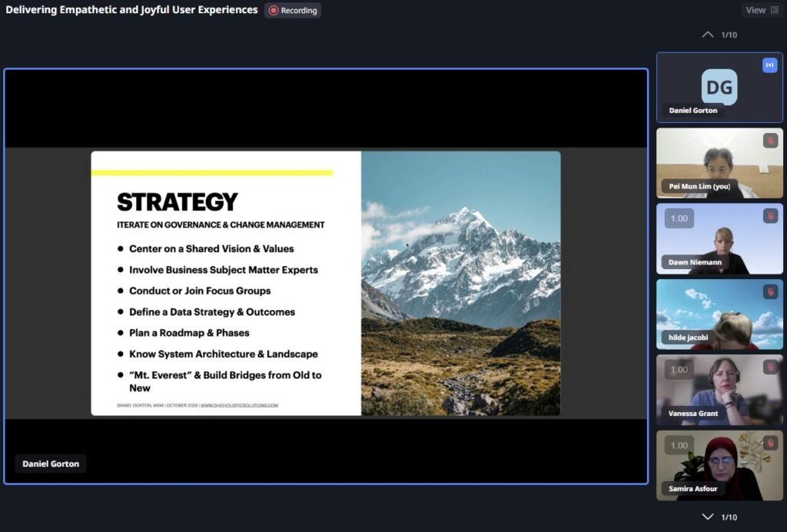Click the DG avatar of Daniel Gorton

tap(719, 87)
